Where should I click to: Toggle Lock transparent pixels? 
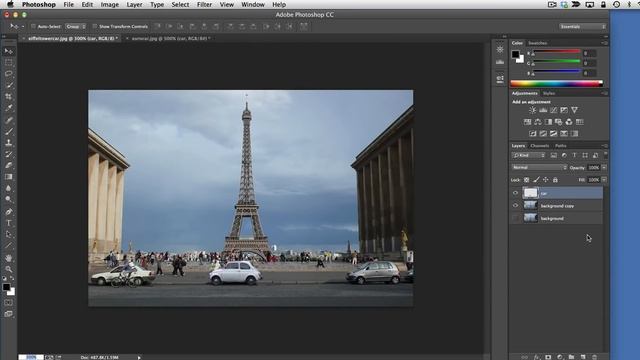click(x=527, y=180)
